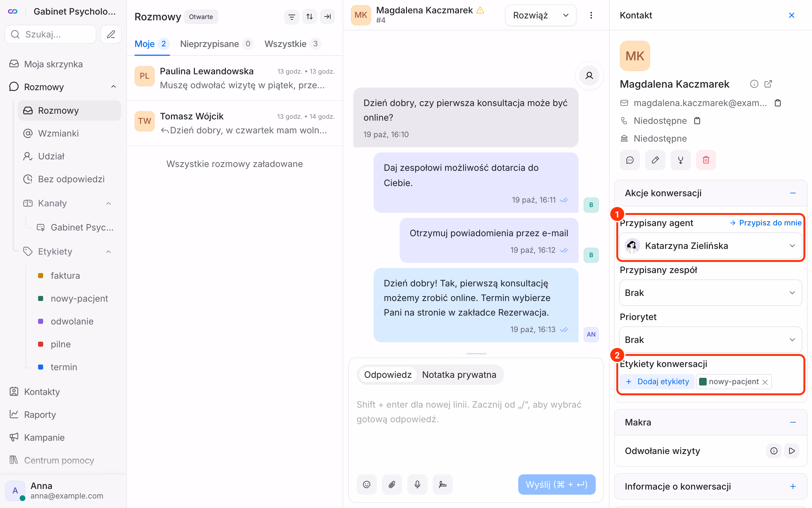Click the Przypisz do mnie link
The height and width of the screenshot is (508, 812).
click(x=766, y=223)
